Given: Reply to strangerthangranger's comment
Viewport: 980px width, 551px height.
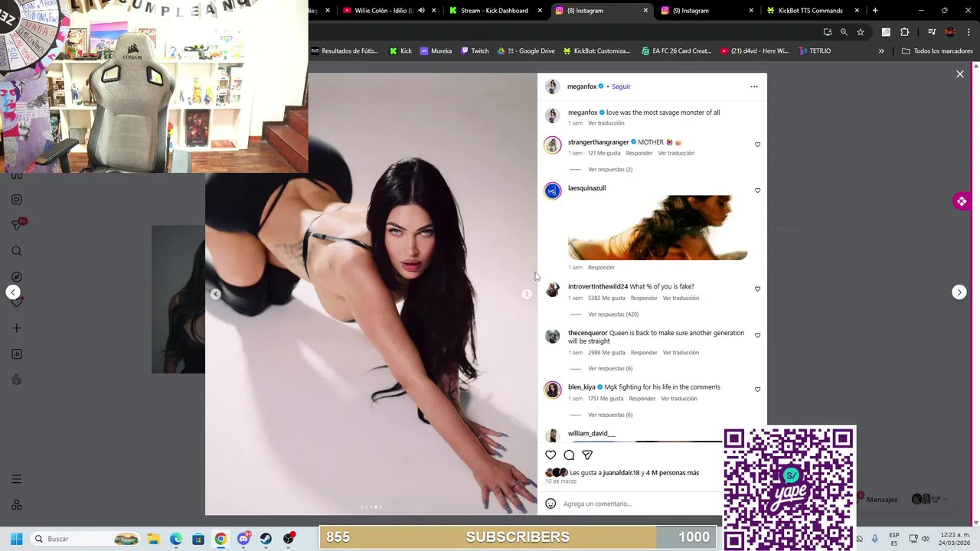Looking at the screenshot, I should click(639, 153).
